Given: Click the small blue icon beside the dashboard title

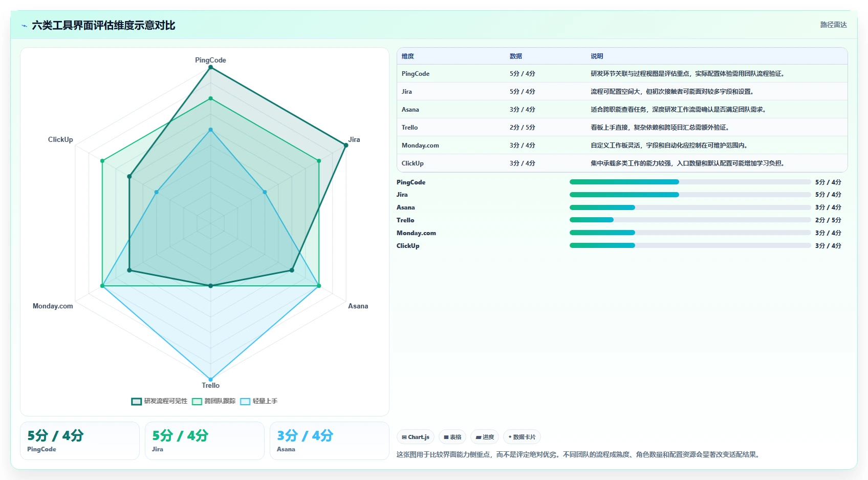Looking at the screenshot, I should [x=24, y=26].
